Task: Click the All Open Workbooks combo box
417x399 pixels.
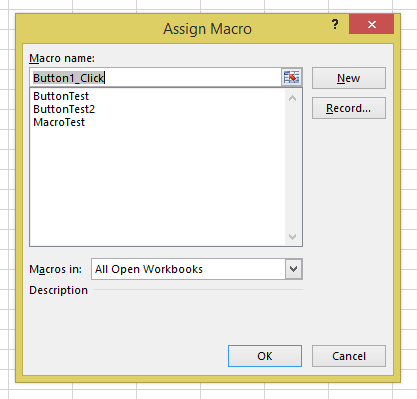Action: [197, 269]
